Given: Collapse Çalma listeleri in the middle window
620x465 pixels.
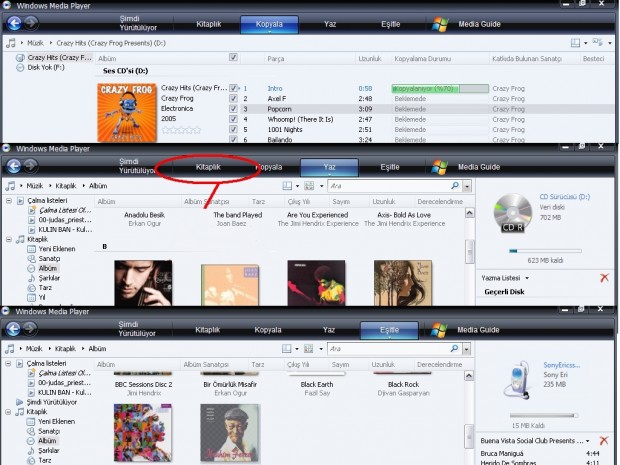Looking at the screenshot, I should click(x=9, y=201).
